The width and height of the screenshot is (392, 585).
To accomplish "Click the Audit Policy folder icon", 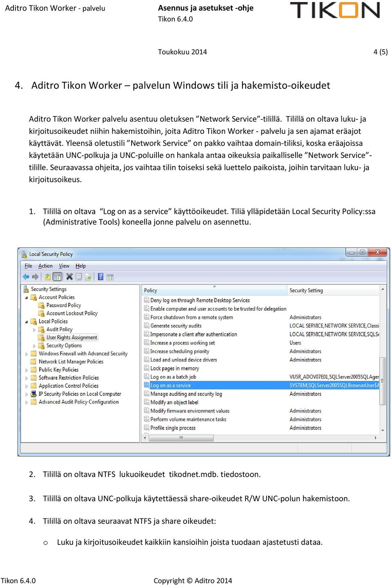I will [41, 329].
